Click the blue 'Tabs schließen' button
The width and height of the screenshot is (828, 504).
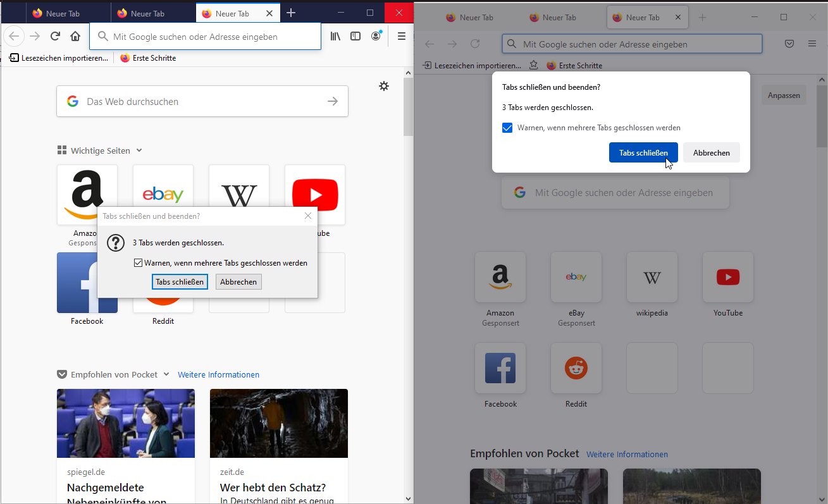click(x=643, y=152)
